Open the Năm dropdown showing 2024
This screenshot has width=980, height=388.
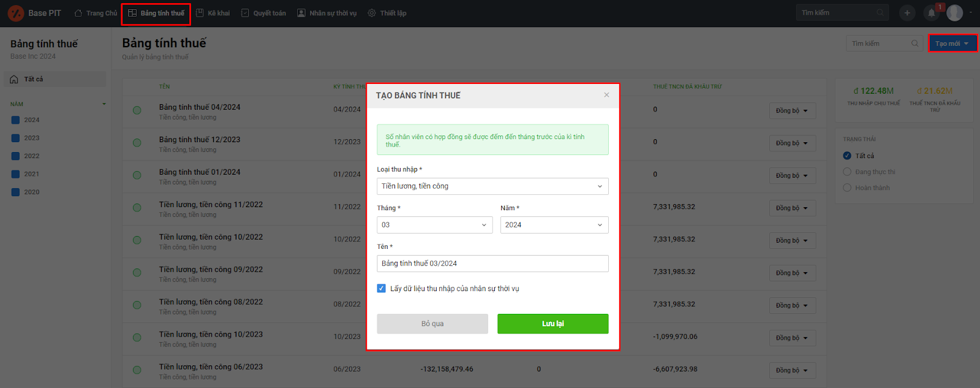click(x=554, y=225)
